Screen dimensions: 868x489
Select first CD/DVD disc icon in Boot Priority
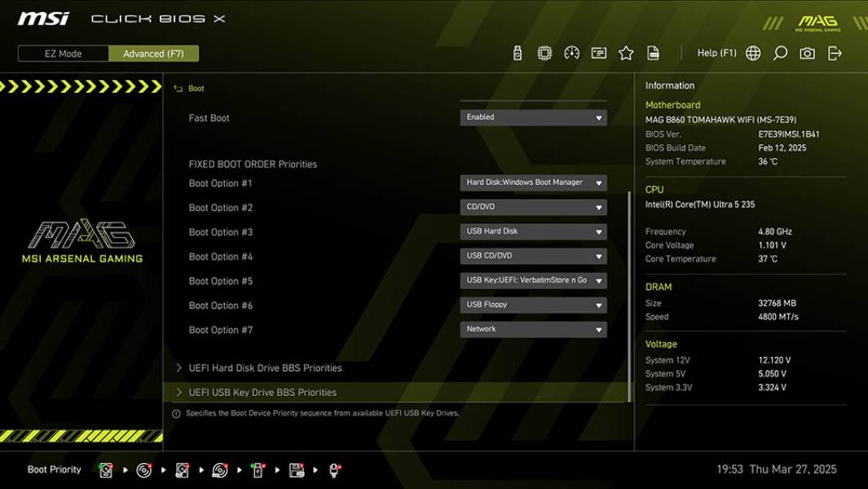[144, 470]
